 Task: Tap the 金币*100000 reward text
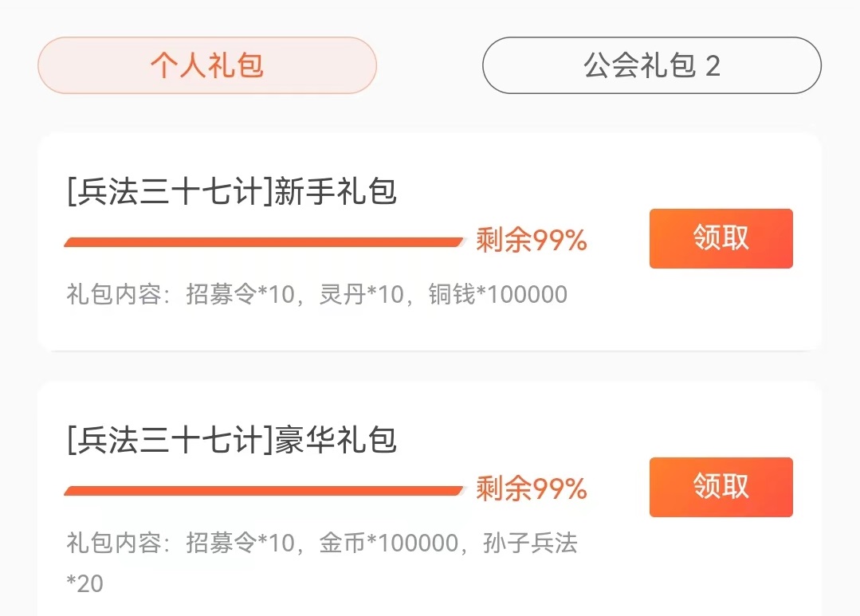(x=388, y=543)
